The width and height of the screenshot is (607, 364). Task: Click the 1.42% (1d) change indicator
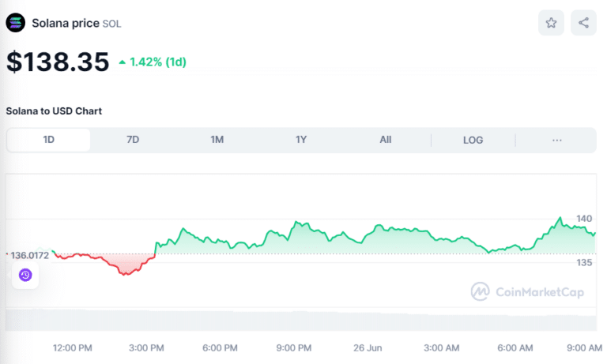click(153, 62)
